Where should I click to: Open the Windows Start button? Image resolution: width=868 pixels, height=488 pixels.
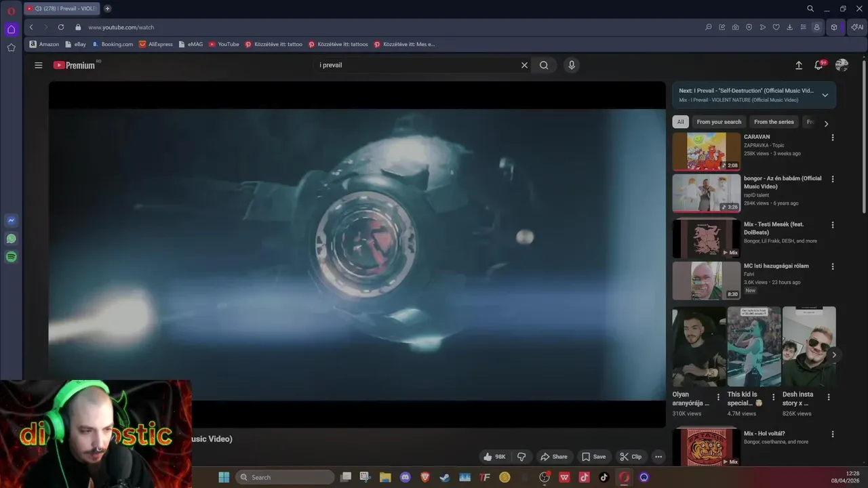(x=224, y=477)
